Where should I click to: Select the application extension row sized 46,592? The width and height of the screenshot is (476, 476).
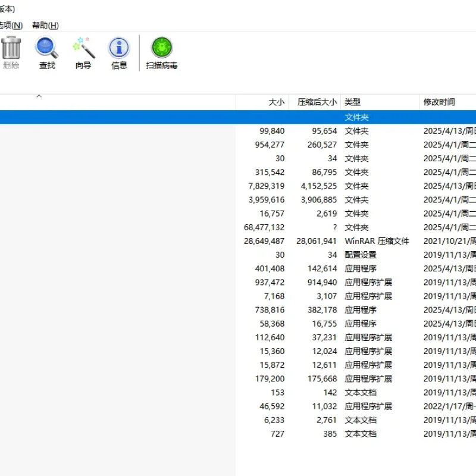tap(238, 406)
